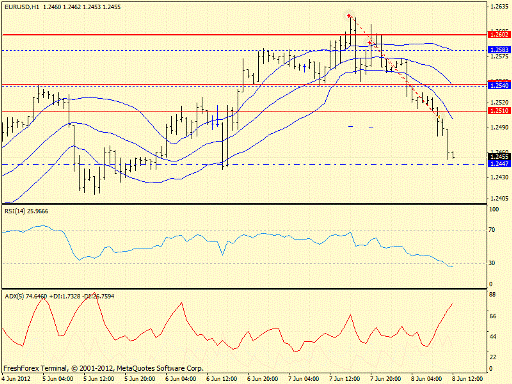Screen dimensions: 512x384
Task: Click the 6 Jun 20:00 time label
Action: [x=263, y=379]
